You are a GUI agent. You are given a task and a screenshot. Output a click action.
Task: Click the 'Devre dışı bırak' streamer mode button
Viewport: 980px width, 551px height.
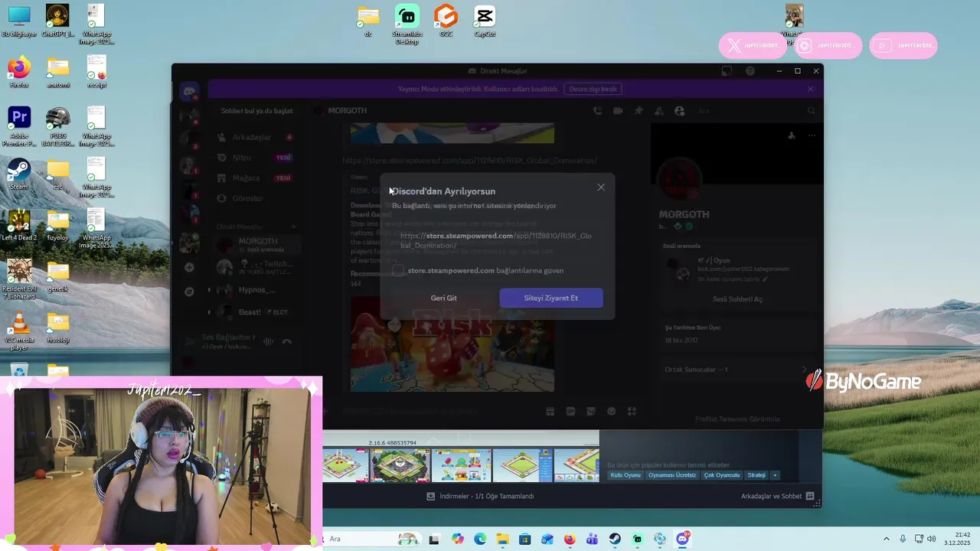pos(593,89)
